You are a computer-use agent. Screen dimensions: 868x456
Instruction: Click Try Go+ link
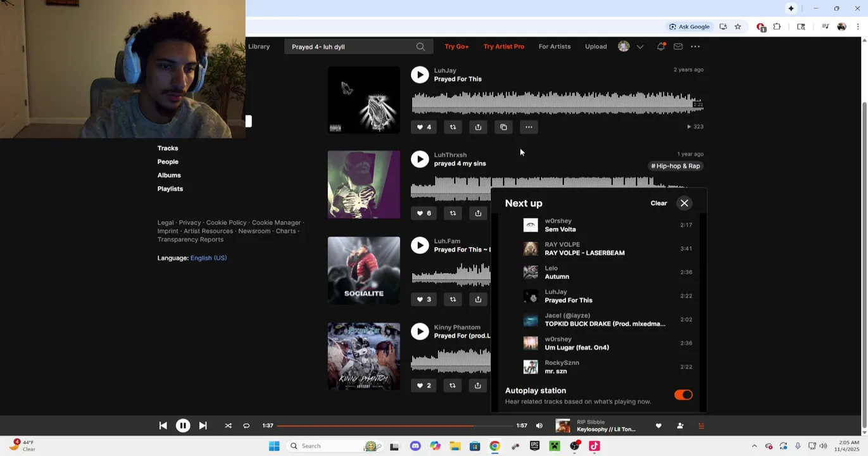coord(456,46)
